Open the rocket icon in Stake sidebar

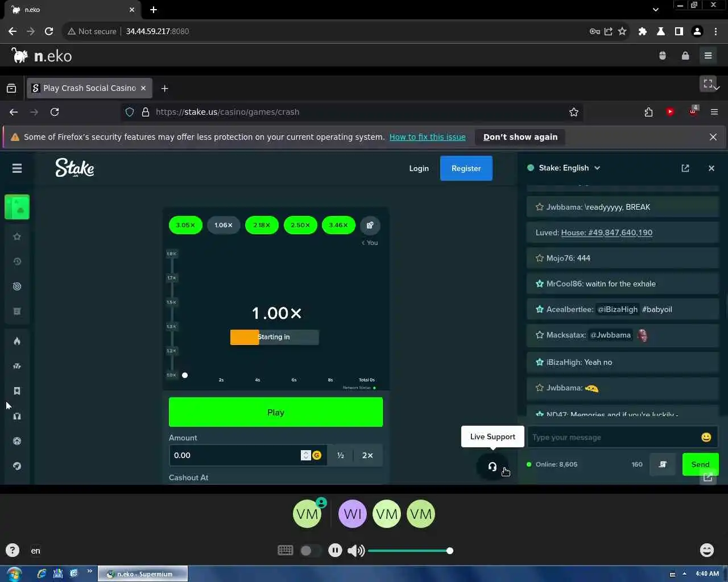pyautogui.click(x=17, y=466)
